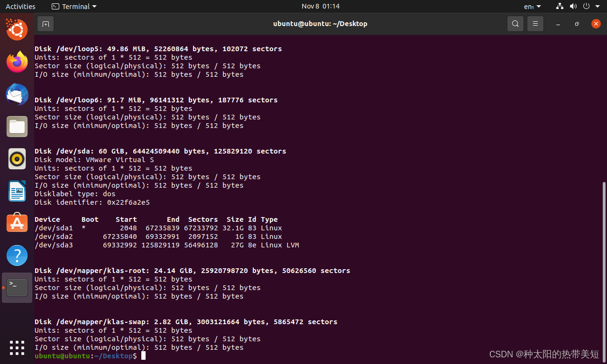Open a new terminal tab button

click(46, 24)
